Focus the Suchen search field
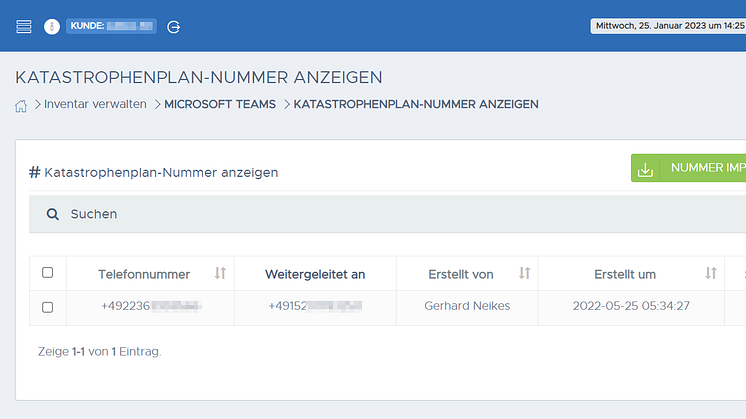This screenshot has width=746, height=419. tap(400, 214)
